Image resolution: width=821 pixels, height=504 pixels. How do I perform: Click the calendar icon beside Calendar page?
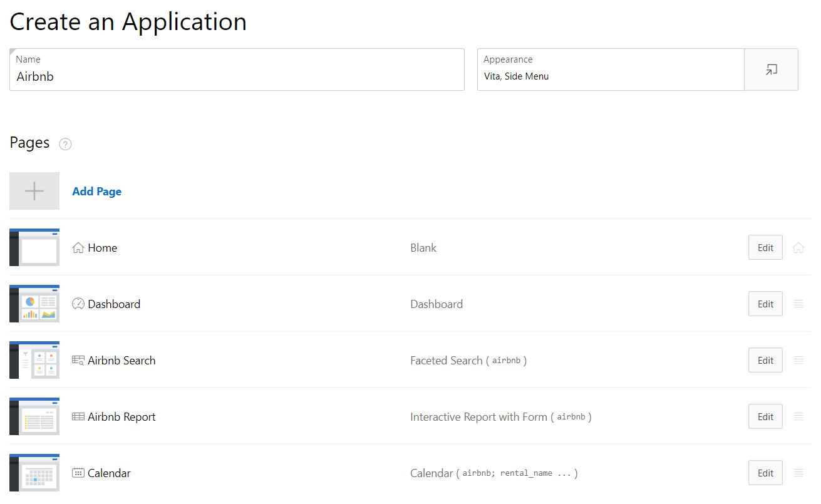coord(78,473)
